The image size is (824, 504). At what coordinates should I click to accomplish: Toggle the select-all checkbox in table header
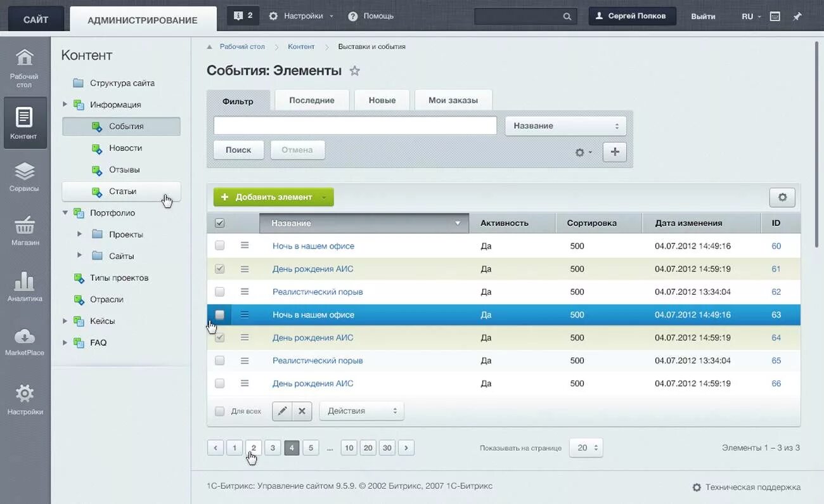pos(220,223)
